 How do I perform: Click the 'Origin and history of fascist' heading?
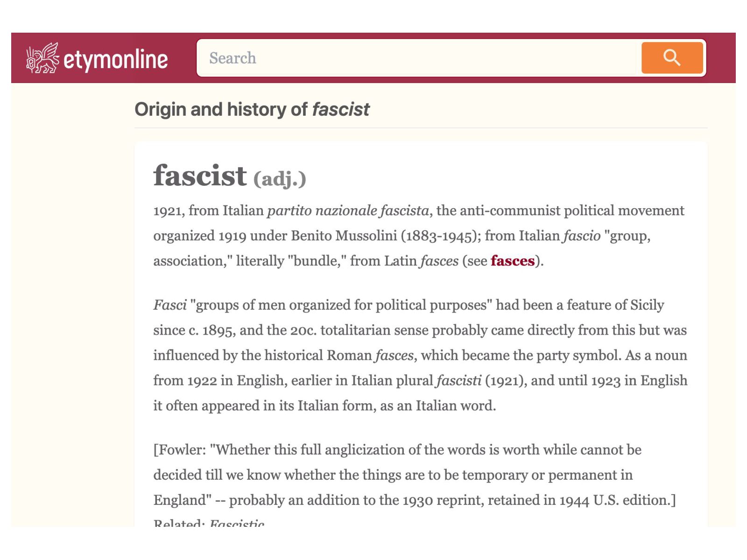252,110
